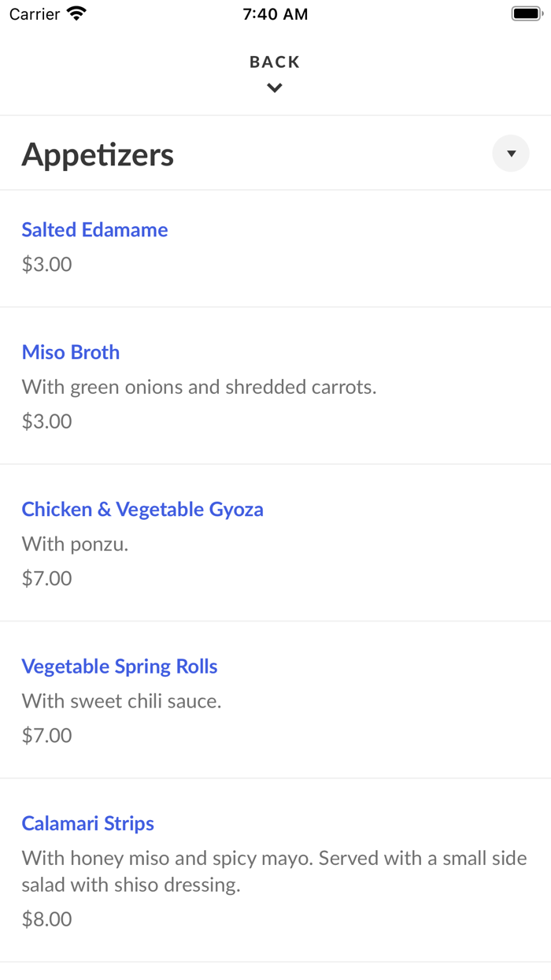Tap the sweet chili sauce description text
This screenshot has height=980, width=551.
122,700
